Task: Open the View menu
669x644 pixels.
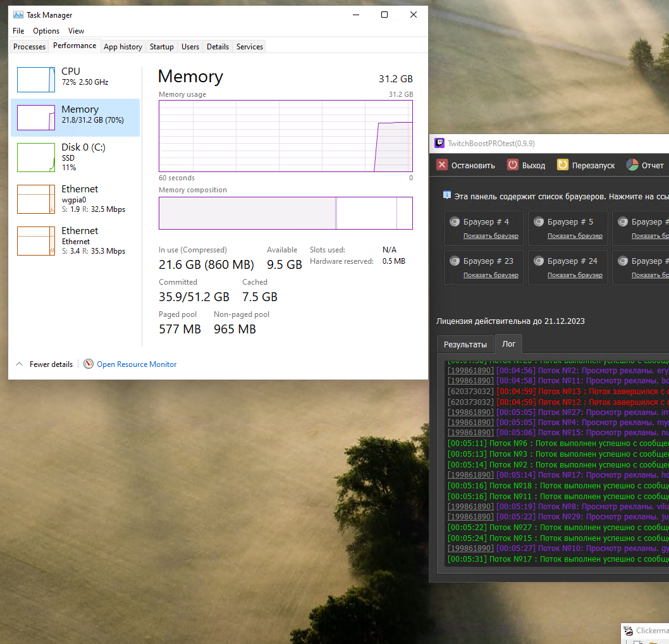Action: [76, 31]
